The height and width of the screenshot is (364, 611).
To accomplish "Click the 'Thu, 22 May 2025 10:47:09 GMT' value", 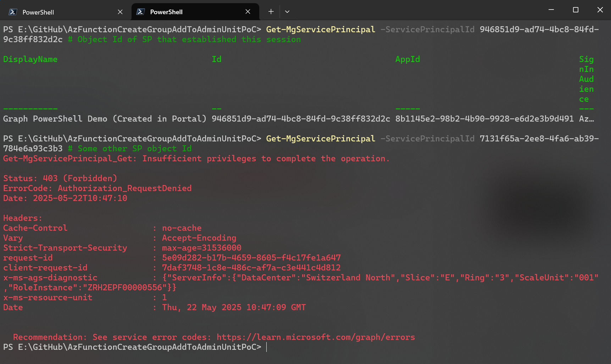I will tap(234, 307).
